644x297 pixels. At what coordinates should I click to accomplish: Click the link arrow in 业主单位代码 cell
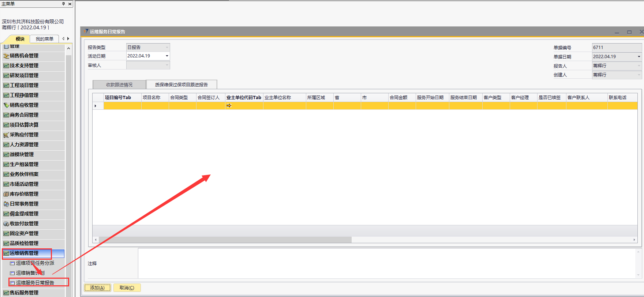229,106
